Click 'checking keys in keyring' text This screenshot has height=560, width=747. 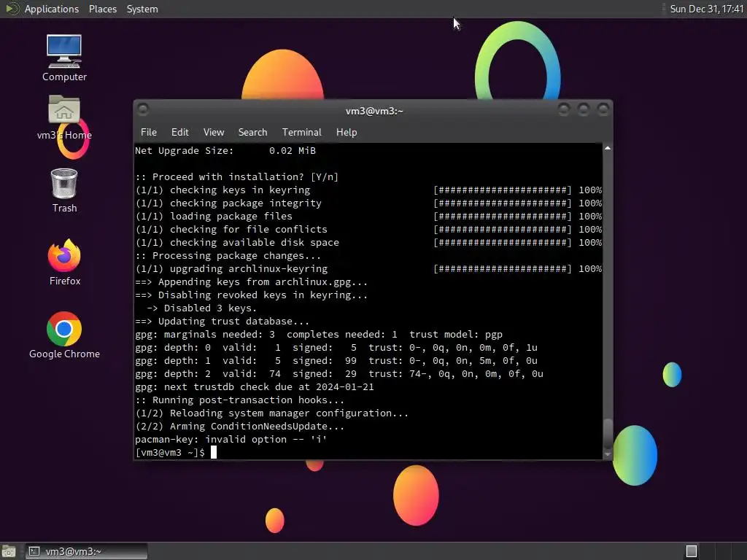[x=240, y=190]
